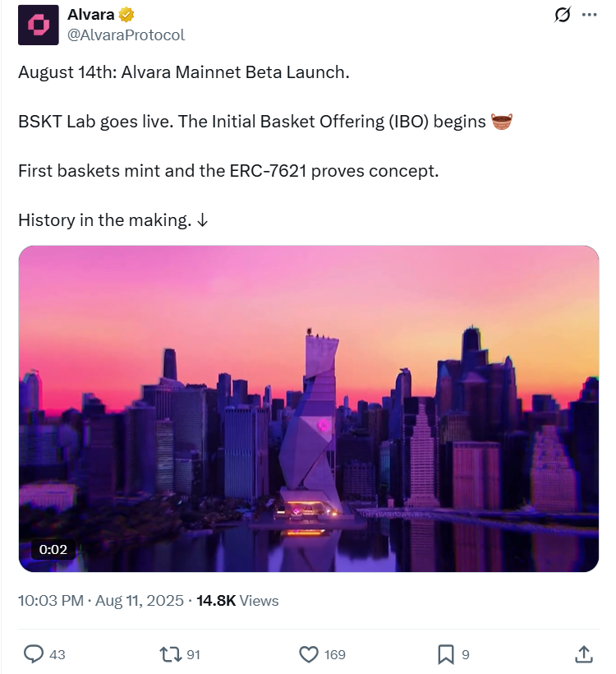616x674 pixels.
Task: Click the 0:02 video duration badge
Action: pyautogui.click(x=52, y=549)
